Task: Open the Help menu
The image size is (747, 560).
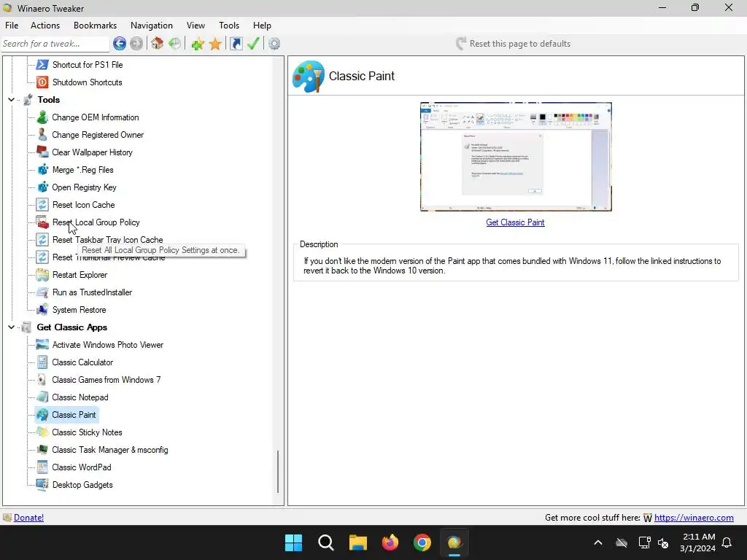Action: (x=262, y=26)
